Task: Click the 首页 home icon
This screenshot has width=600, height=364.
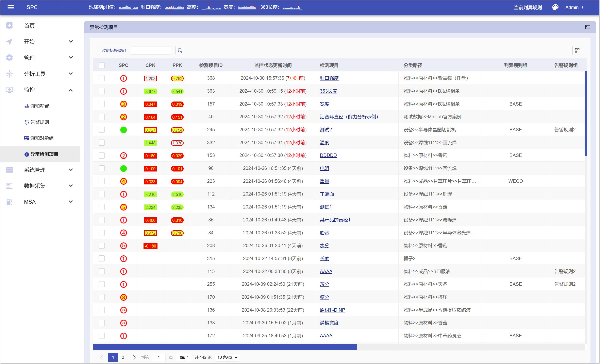Action: point(10,25)
